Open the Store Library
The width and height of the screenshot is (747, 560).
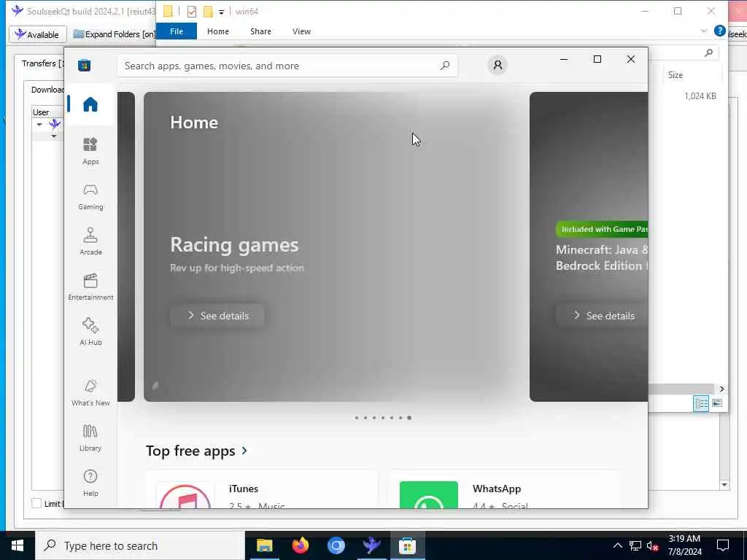tap(90, 437)
